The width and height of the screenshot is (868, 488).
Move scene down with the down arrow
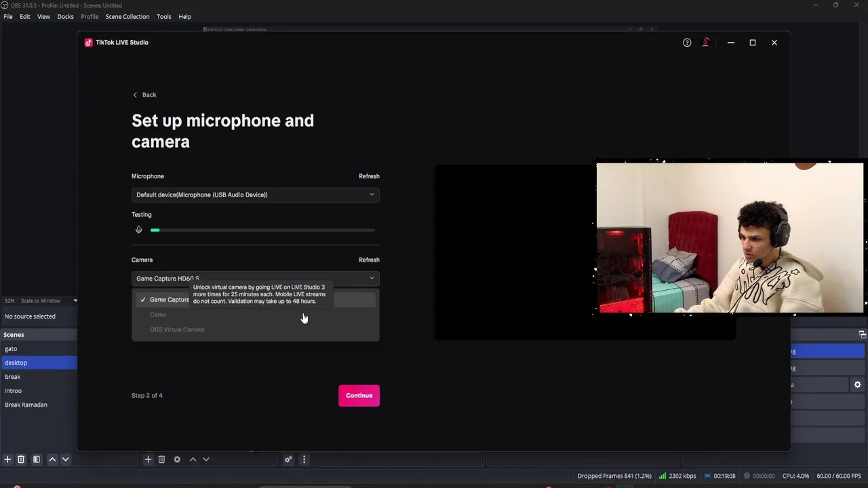[65, 460]
